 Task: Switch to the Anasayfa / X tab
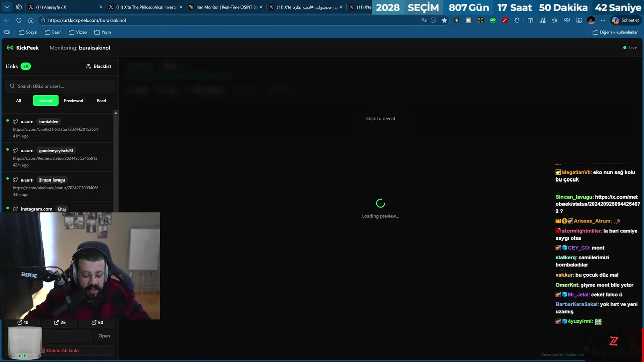(64, 7)
